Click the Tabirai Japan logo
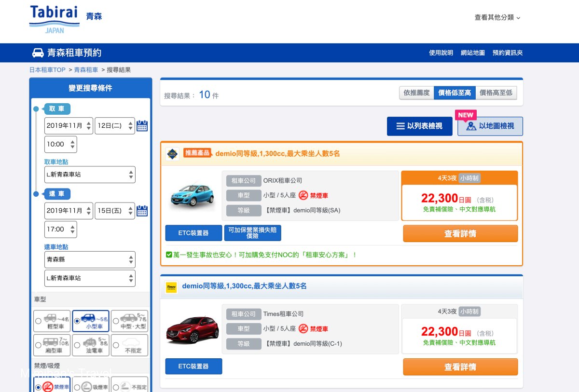Viewport: 579px width, 392px height. (54, 19)
